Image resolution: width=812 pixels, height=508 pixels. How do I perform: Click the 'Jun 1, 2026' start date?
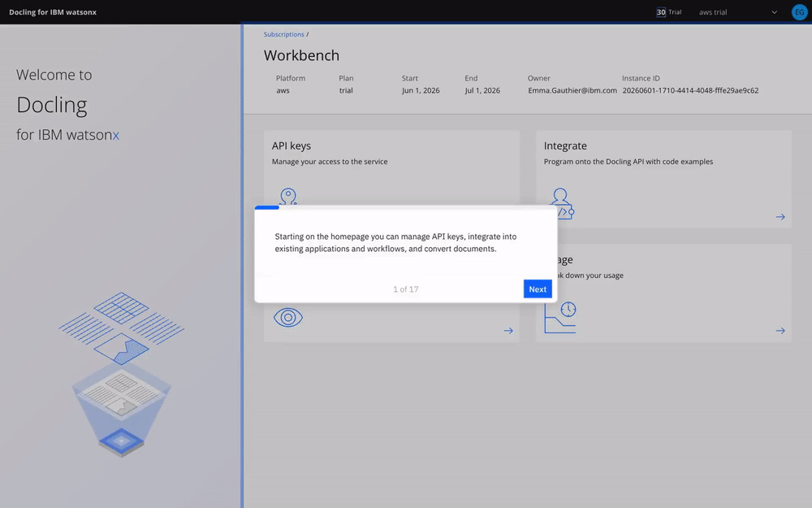pyautogui.click(x=421, y=90)
